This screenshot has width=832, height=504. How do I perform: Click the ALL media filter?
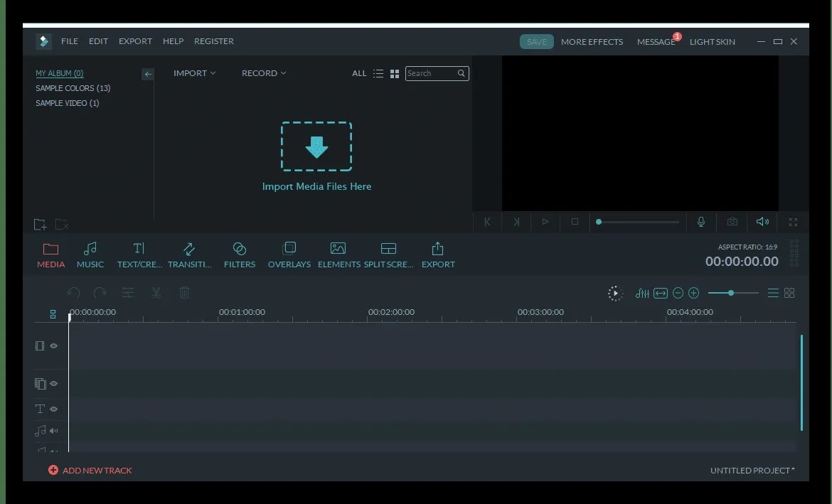coord(359,73)
